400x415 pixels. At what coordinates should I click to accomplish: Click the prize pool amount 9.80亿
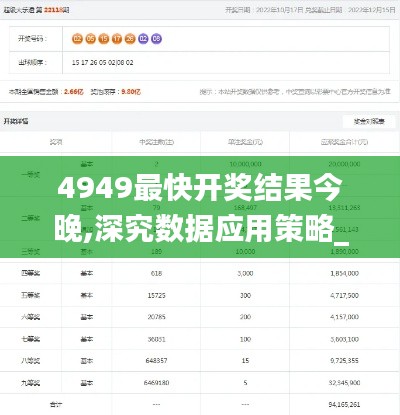pyautogui.click(x=131, y=92)
